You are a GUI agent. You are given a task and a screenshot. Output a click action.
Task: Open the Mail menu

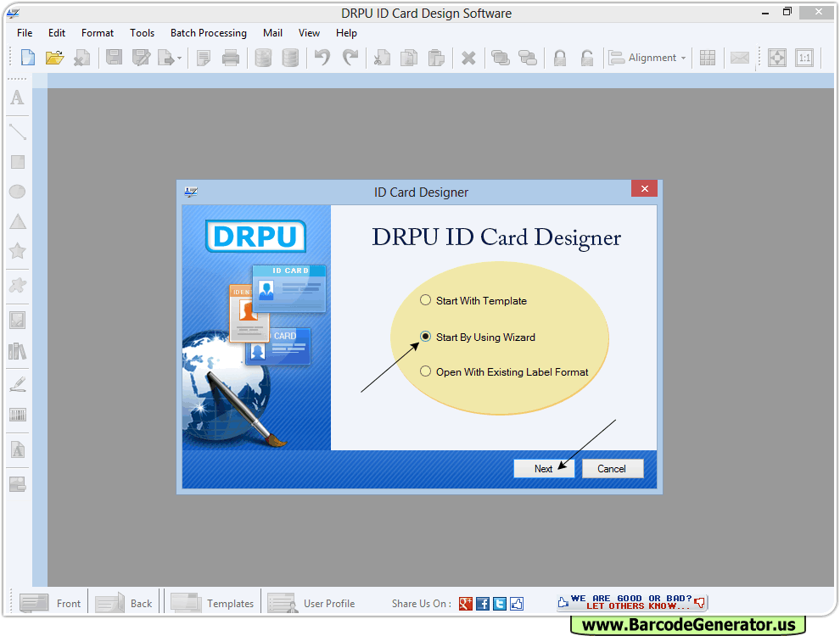tap(272, 33)
